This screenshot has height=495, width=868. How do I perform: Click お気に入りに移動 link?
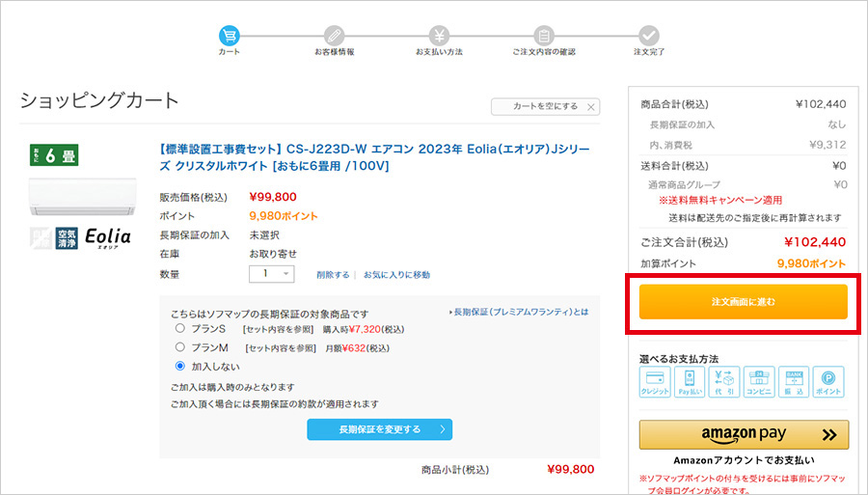[x=396, y=275]
